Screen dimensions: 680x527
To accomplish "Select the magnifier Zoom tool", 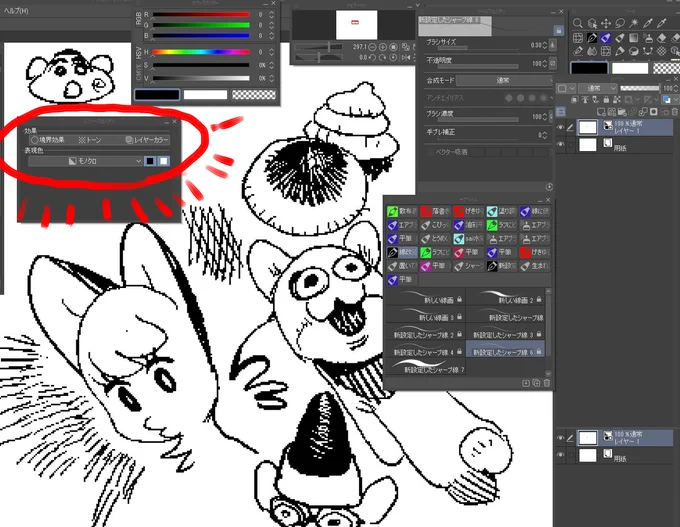I will tap(578, 23).
